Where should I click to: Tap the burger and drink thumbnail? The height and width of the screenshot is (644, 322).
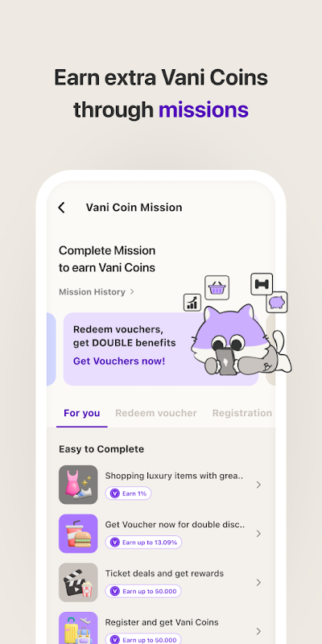tap(78, 534)
